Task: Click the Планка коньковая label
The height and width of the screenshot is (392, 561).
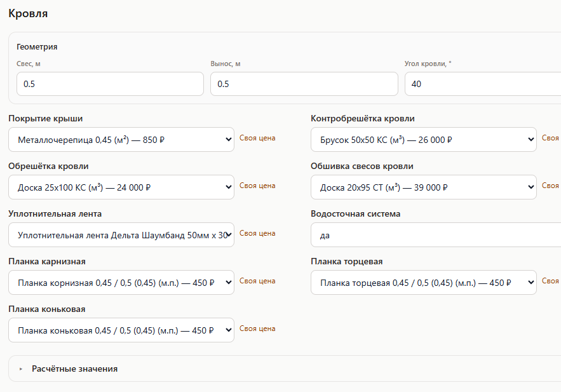Action: [47, 309]
